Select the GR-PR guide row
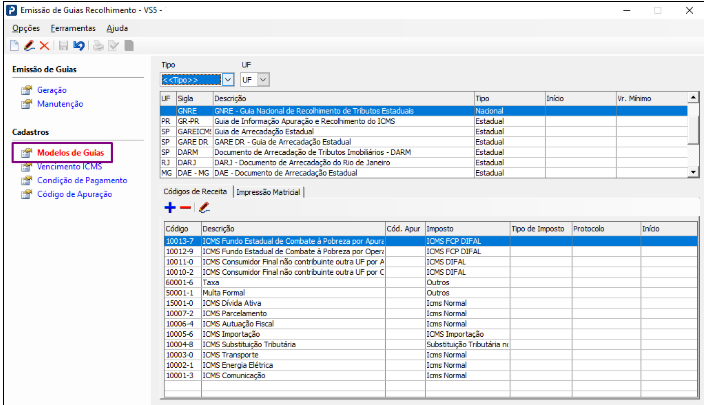The image size is (704, 405). tap(424, 121)
